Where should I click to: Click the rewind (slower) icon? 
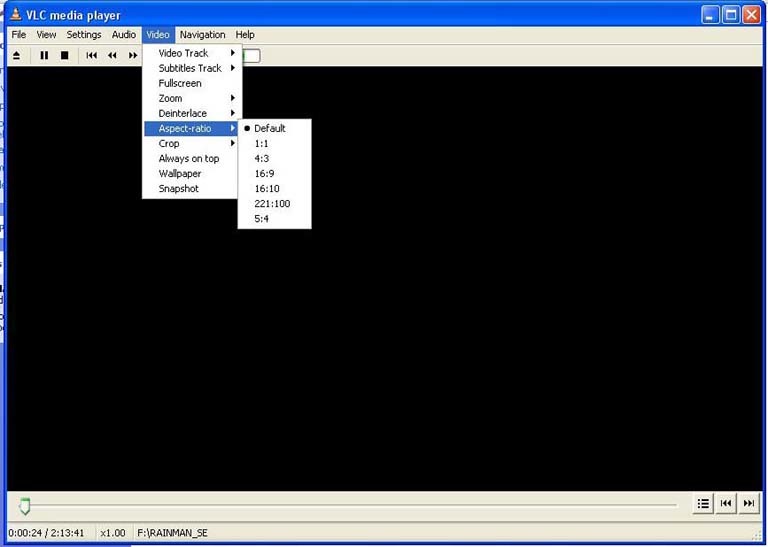click(x=112, y=55)
